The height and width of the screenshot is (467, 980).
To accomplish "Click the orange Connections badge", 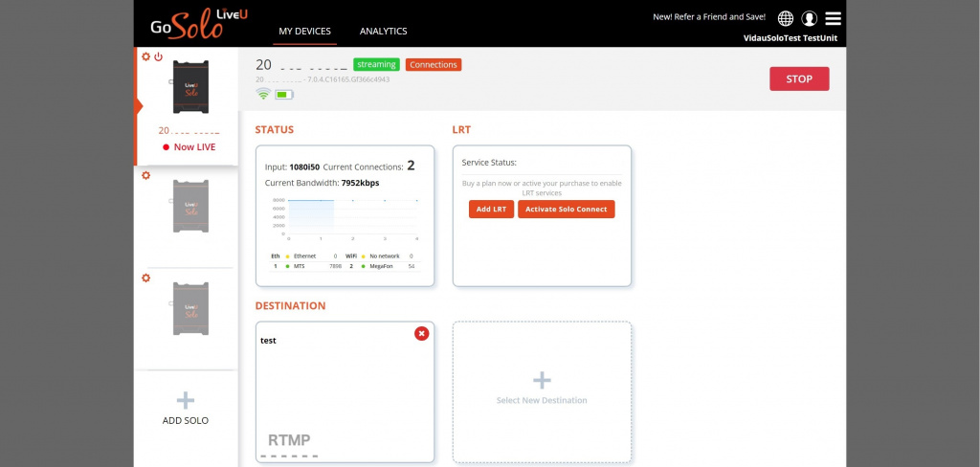I will 434,64.
